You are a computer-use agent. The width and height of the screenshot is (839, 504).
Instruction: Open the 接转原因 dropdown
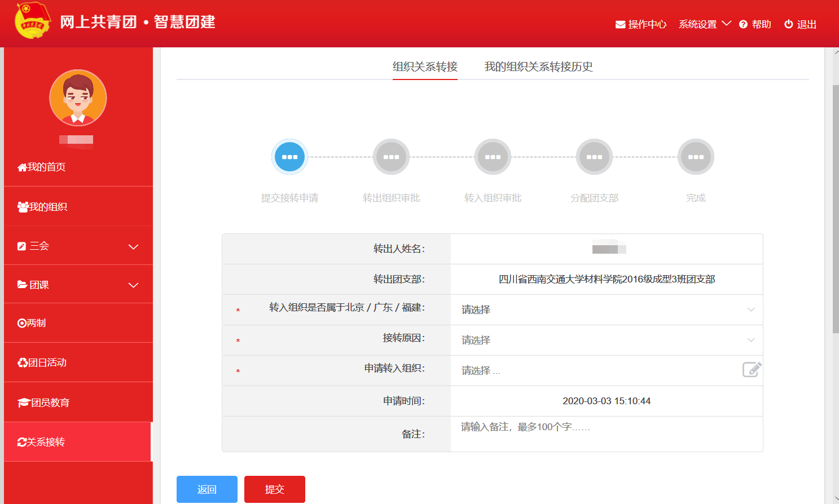coord(607,340)
